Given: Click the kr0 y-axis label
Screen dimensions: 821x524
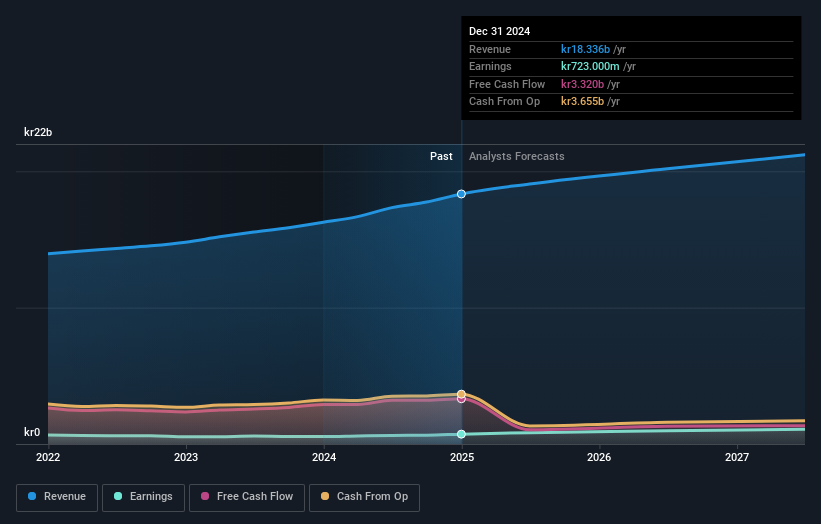Looking at the screenshot, I should tap(32, 432).
